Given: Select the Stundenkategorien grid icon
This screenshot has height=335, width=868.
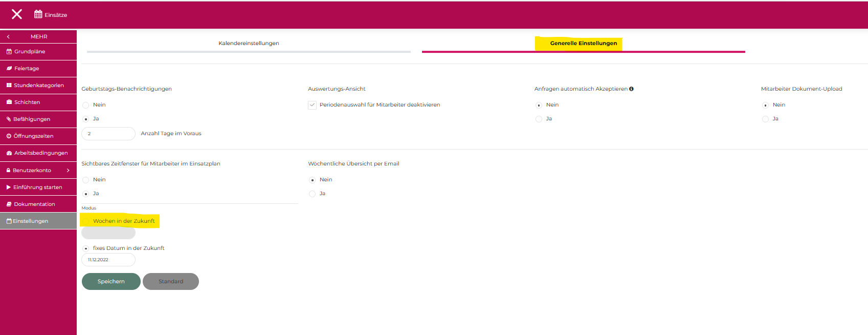Looking at the screenshot, I should 9,86.
